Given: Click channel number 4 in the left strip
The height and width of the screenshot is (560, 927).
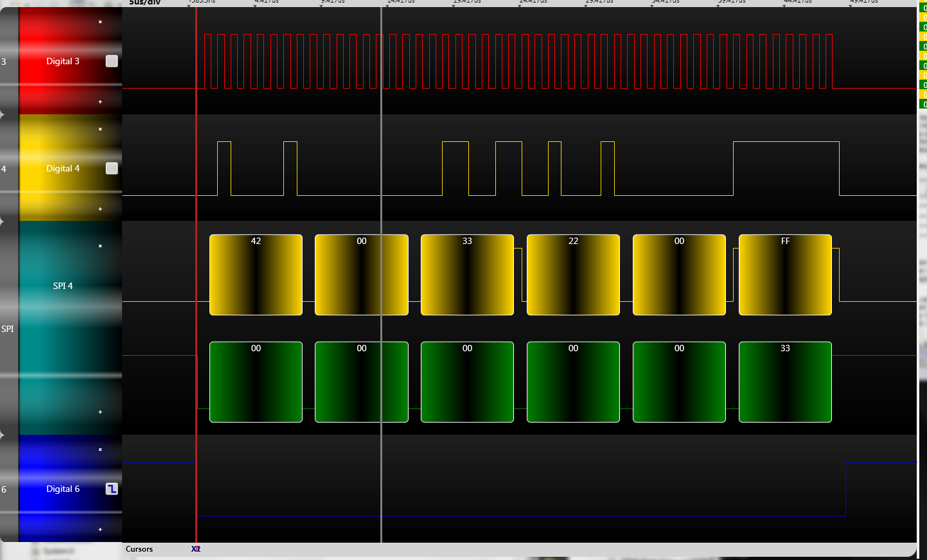Looking at the screenshot, I should point(4,169).
